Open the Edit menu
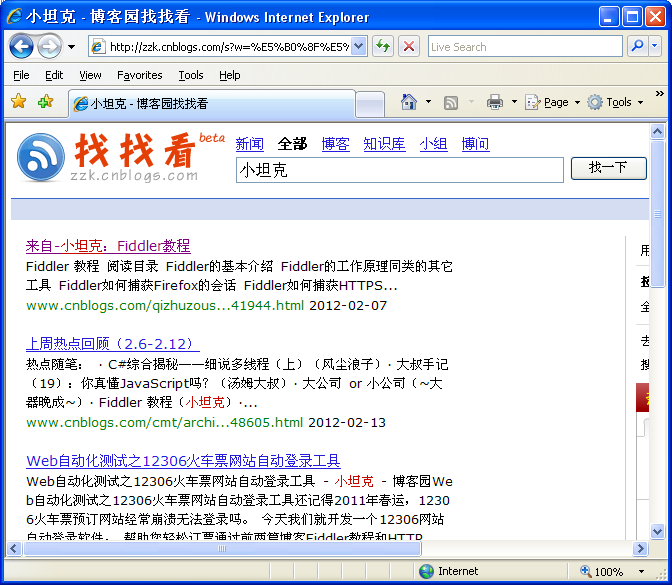This screenshot has height=585, width=672. (54, 75)
